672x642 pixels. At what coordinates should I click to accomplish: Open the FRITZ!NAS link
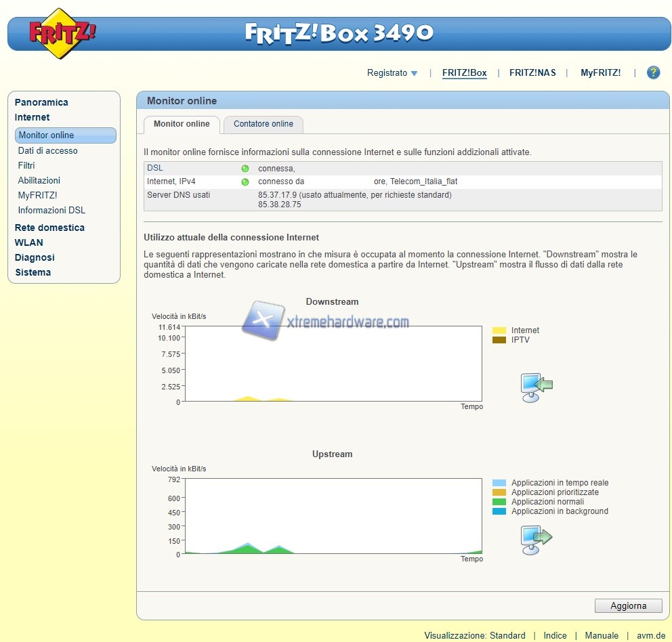pos(532,73)
